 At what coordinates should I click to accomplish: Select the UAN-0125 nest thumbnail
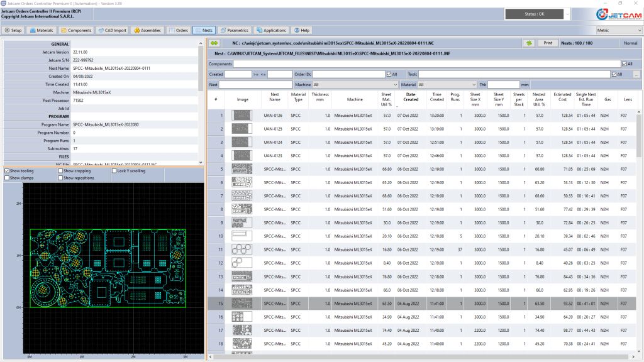pyautogui.click(x=242, y=129)
